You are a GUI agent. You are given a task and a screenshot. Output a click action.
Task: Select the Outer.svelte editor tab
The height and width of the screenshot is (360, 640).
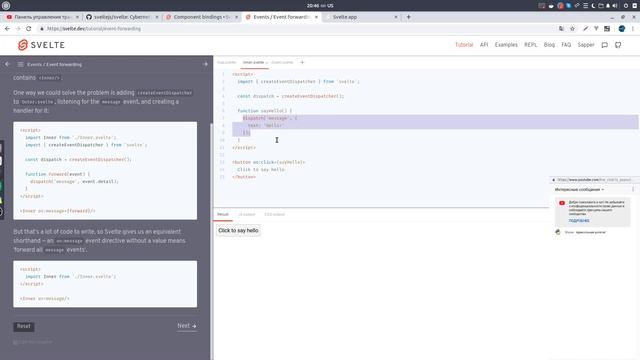pos(282,62)
